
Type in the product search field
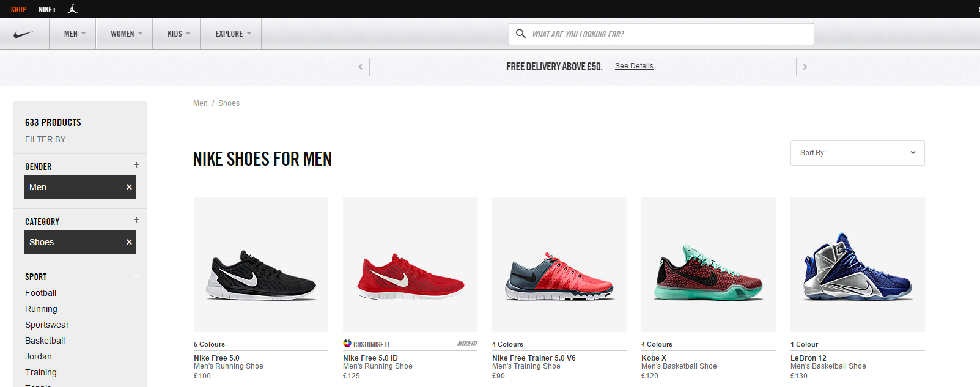point(666,34)
